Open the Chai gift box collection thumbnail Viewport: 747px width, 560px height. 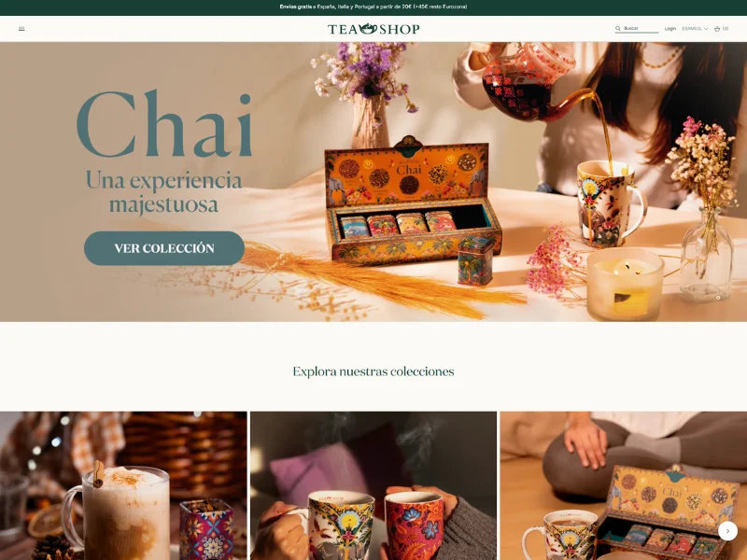(624, 485)
